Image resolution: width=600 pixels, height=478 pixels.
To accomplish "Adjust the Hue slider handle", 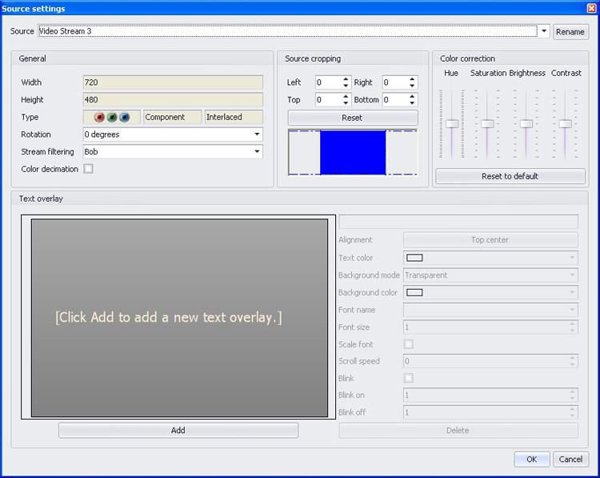I will click(x=453, y=123).
